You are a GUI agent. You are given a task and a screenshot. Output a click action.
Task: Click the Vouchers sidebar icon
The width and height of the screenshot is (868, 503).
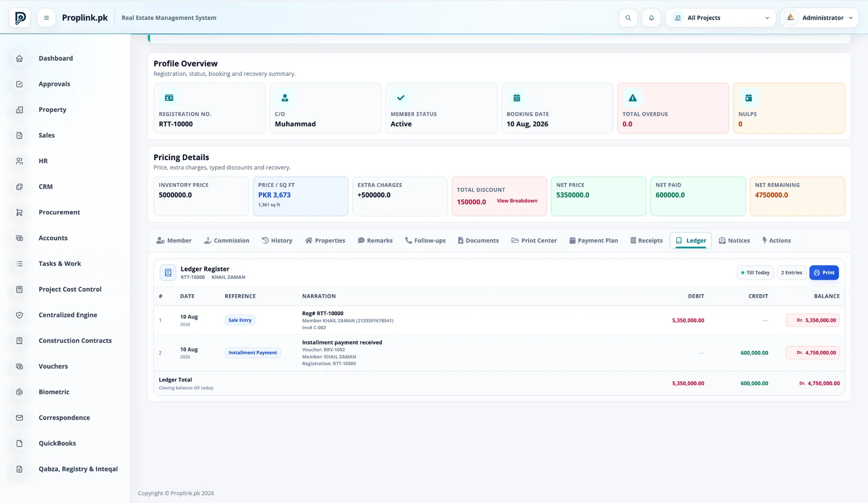click(x=20, y=367)
